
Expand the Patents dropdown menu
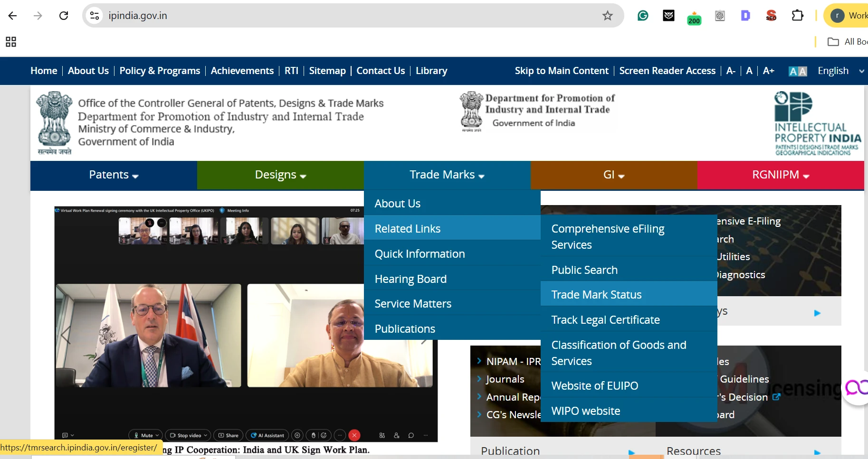(114, 175)
